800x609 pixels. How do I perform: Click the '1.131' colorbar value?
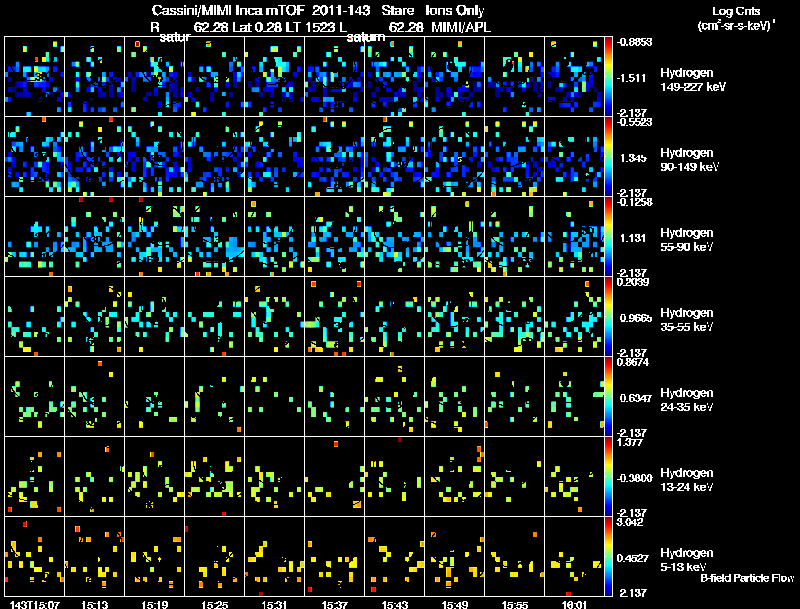click(x=633, y=238)
